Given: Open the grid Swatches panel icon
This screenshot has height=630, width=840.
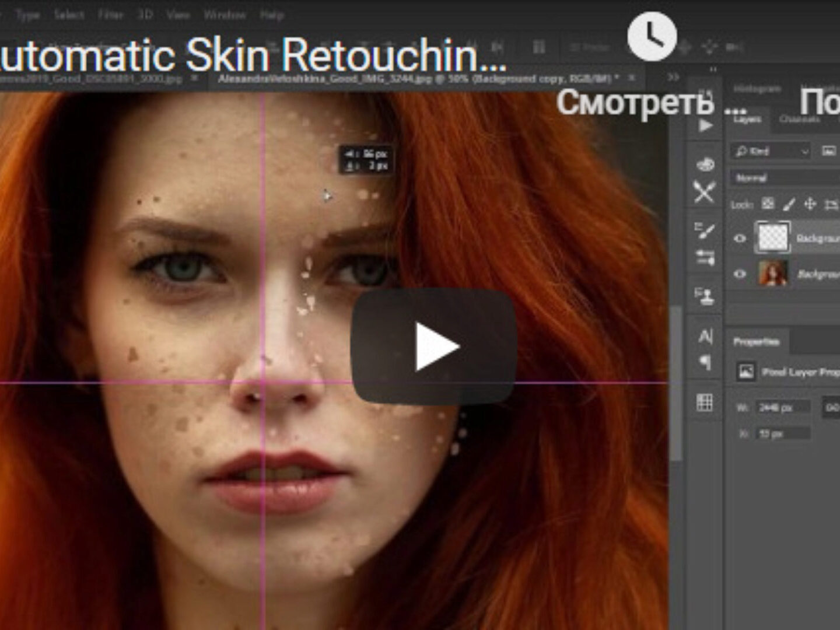Looking at the screenshot, I should pos(705,402).
